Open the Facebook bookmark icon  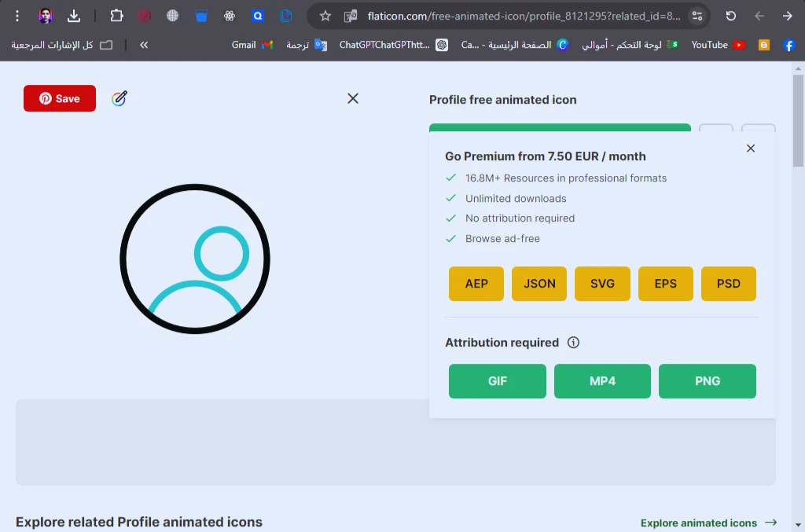[789, 45]
